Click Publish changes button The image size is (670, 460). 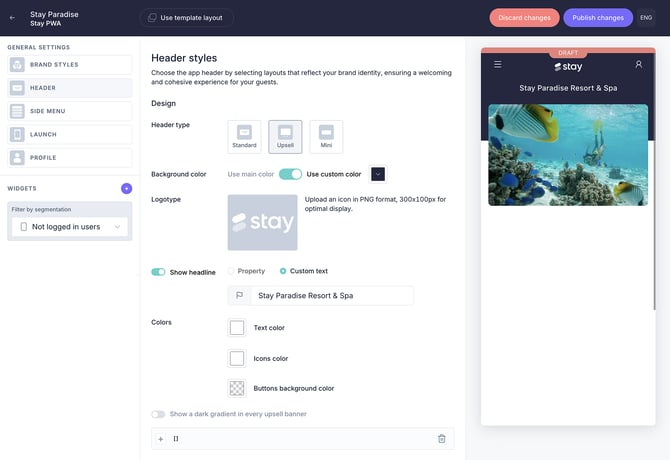tap(598, 18)
